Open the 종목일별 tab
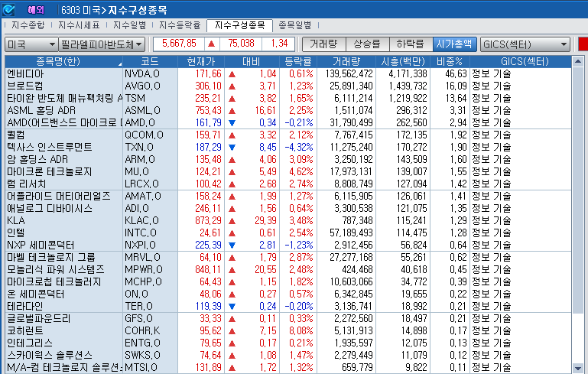The width and height of the screenshot is (588, 374). click(x=294, y=25)
